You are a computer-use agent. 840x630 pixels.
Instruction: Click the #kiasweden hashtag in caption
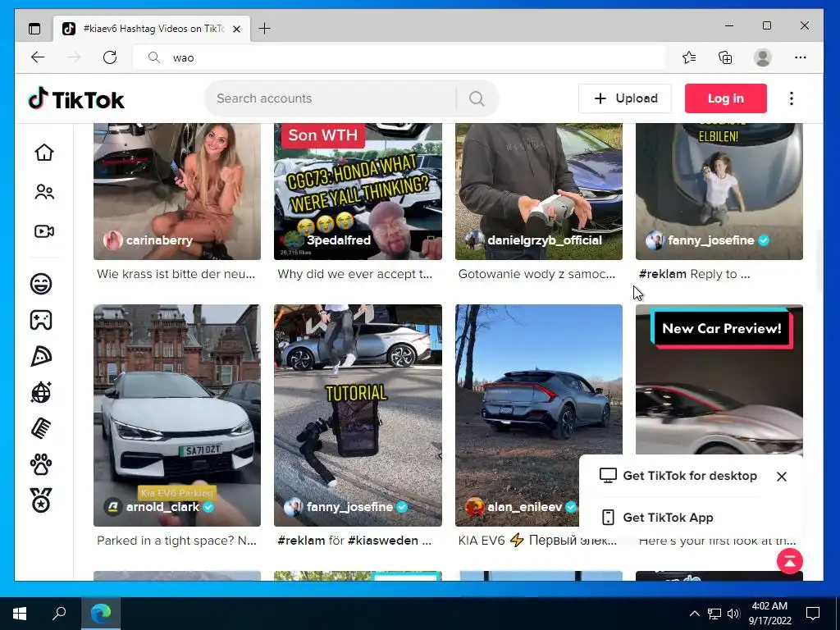click(382, 541)
